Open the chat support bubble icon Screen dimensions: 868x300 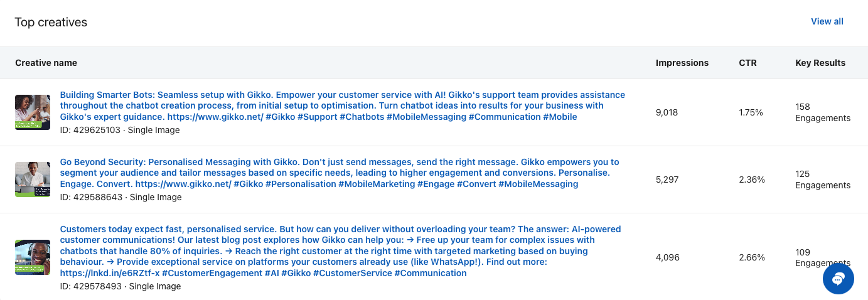(838, 279)
